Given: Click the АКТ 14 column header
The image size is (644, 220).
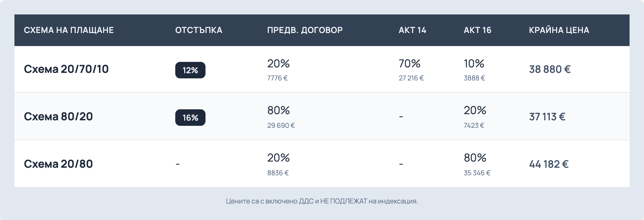Looking at the screenshot, I should coord(412,30).
